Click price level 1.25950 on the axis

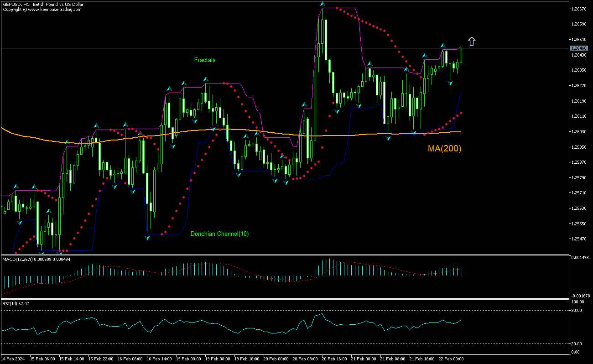(x=578, y=147)
